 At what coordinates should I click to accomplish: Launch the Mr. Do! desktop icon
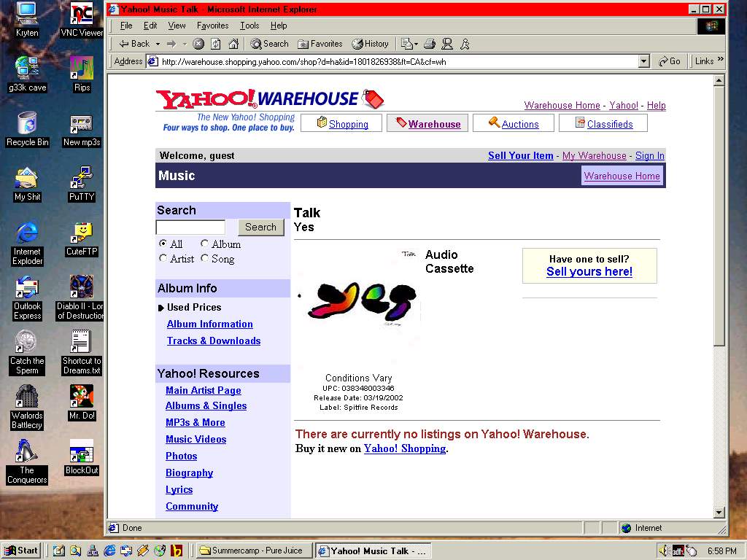[x=82, y=402]
